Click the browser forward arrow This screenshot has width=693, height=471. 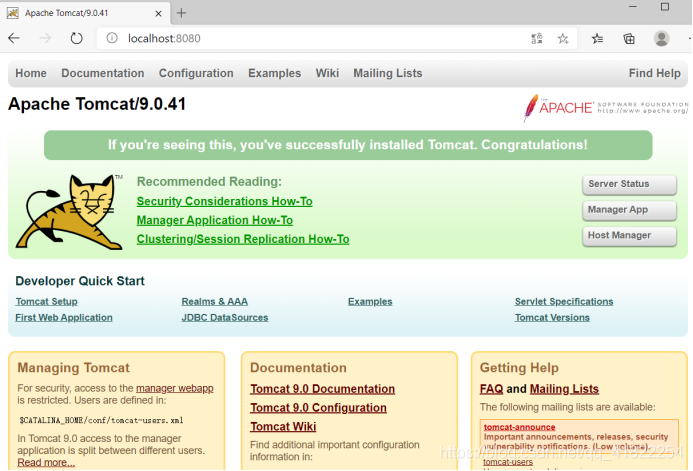45,38
